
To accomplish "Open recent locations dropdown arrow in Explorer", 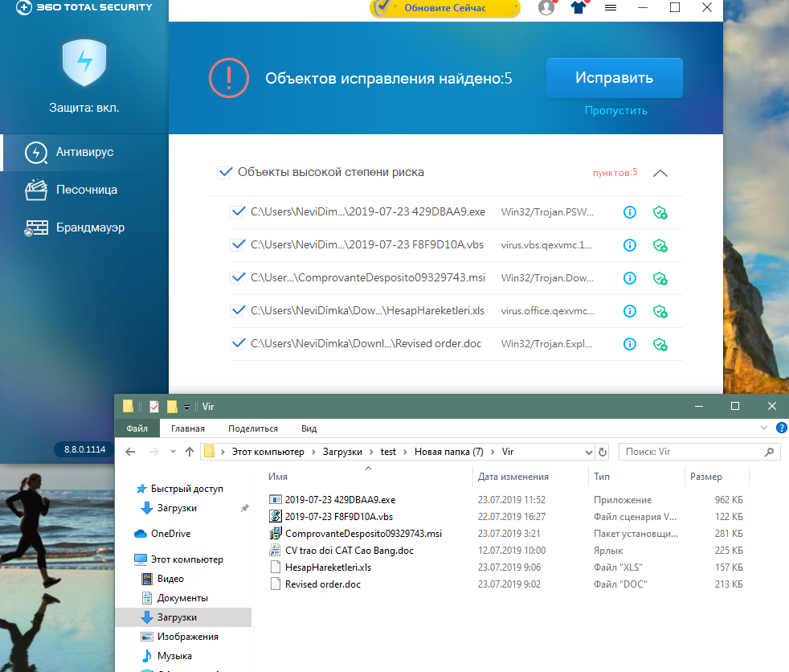I will [173, 452].
